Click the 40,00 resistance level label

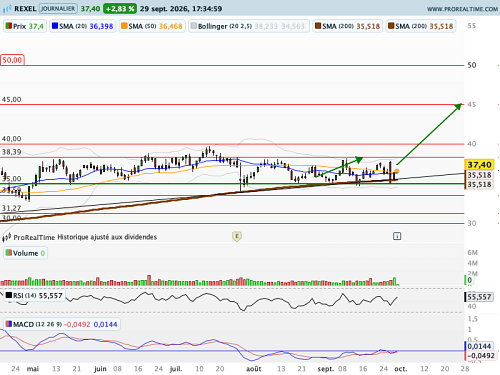[x=11, y=139]
